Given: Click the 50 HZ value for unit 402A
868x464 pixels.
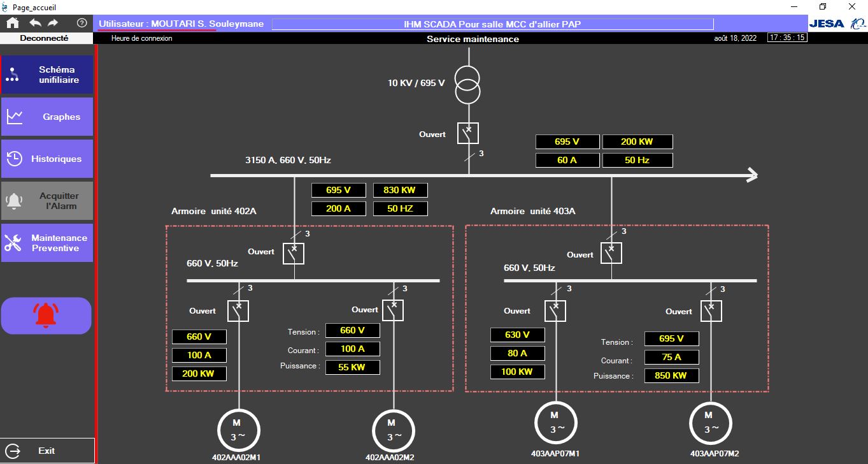Looking at the screenshot, I should (x=400, y=208).
